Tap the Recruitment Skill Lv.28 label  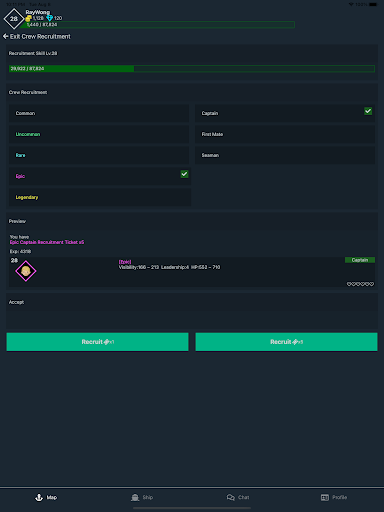pos(33,53)
